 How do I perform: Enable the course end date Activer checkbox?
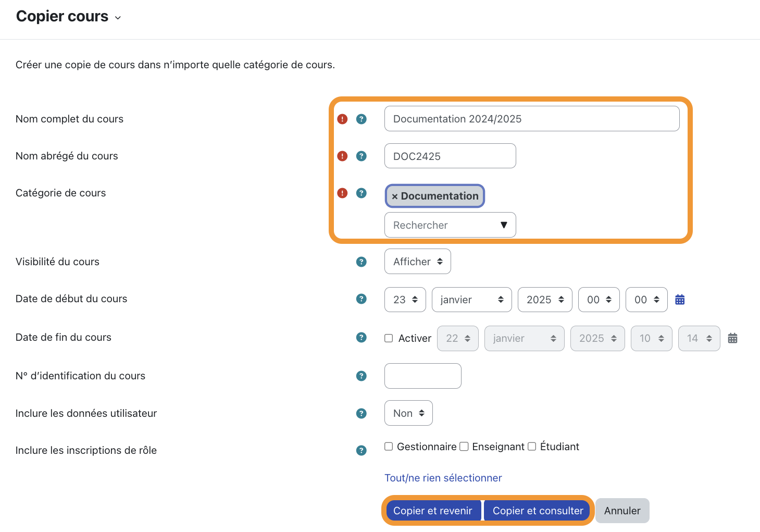389,338
